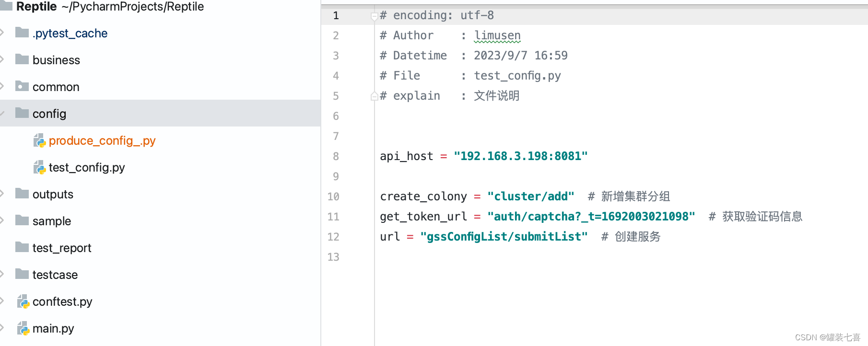Screen dimensions: 868x346
Task: Expand the .pytest_cache folder arrow
Action: [x=2, y=33]
